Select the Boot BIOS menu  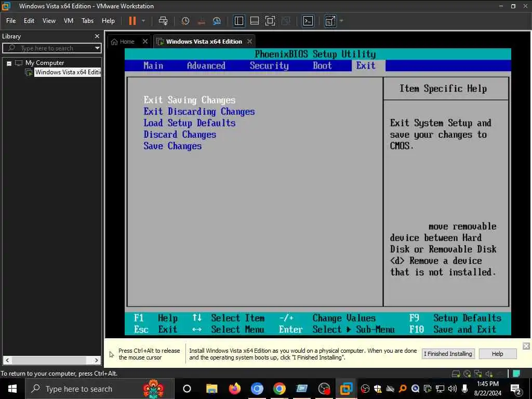click(x=322, y=65)
